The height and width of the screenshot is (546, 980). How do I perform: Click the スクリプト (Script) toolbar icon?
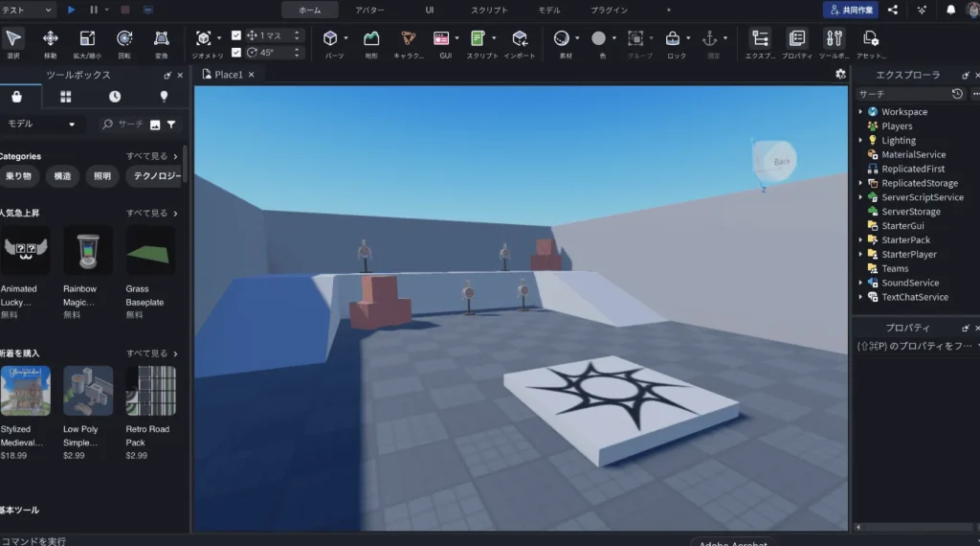point(478,38)
